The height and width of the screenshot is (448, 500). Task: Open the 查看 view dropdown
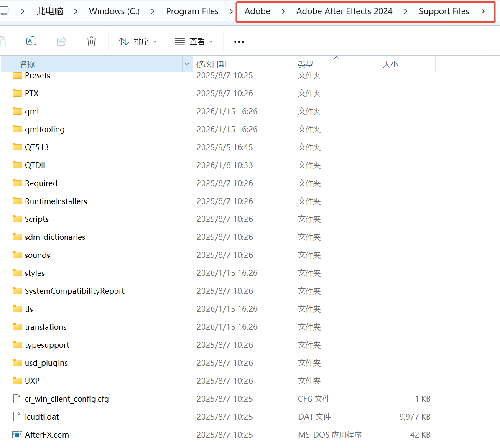click(x=194, y=41)
